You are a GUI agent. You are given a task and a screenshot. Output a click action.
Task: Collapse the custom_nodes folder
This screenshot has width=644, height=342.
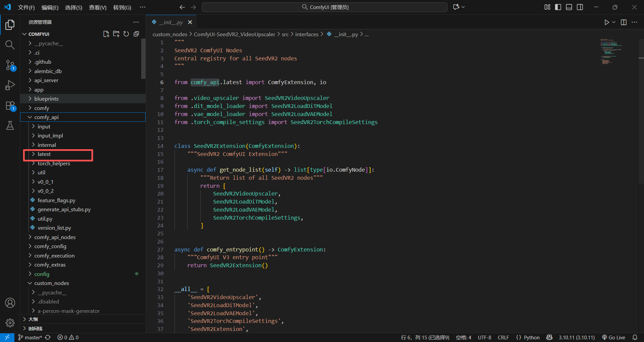(x=83, y=283)
